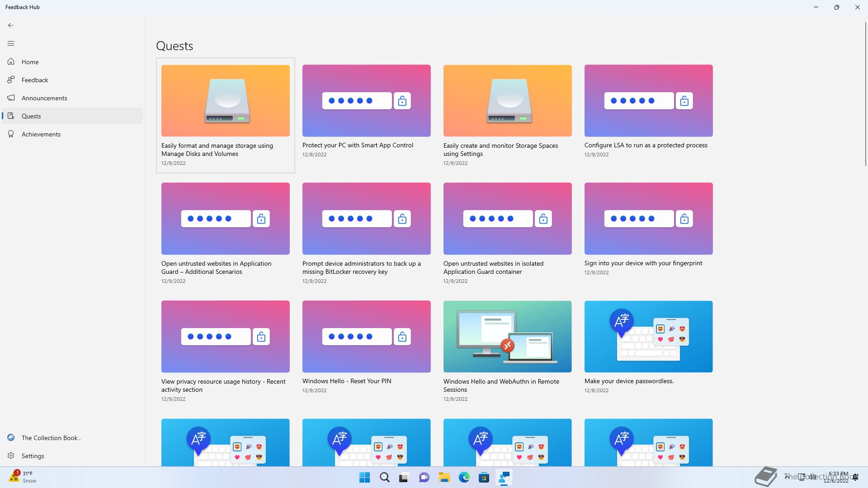Click 'Windows Hello and WebAuthn in Remote Sessions' title
The width and height of the screenshot is (868, 488).
(501, 385)
